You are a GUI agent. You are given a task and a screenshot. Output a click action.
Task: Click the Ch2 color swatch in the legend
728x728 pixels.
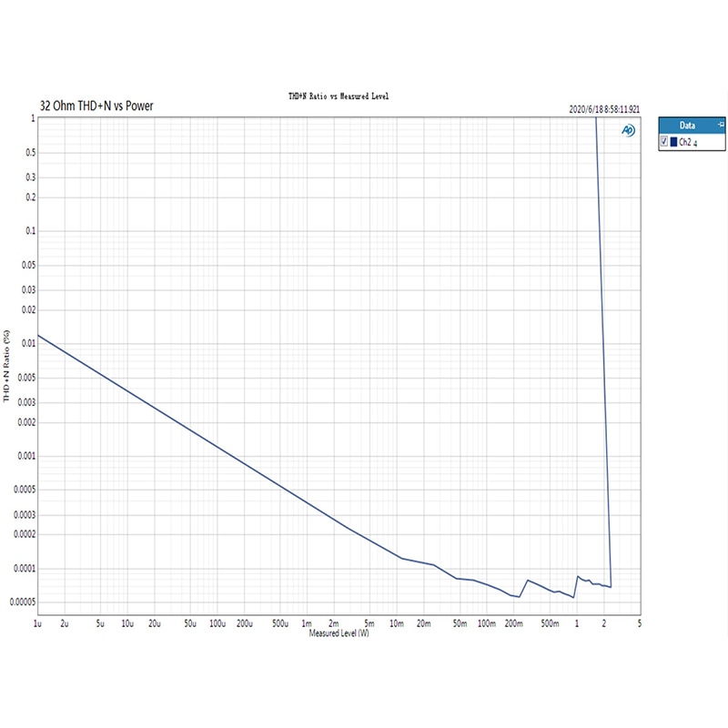point(674,142)
